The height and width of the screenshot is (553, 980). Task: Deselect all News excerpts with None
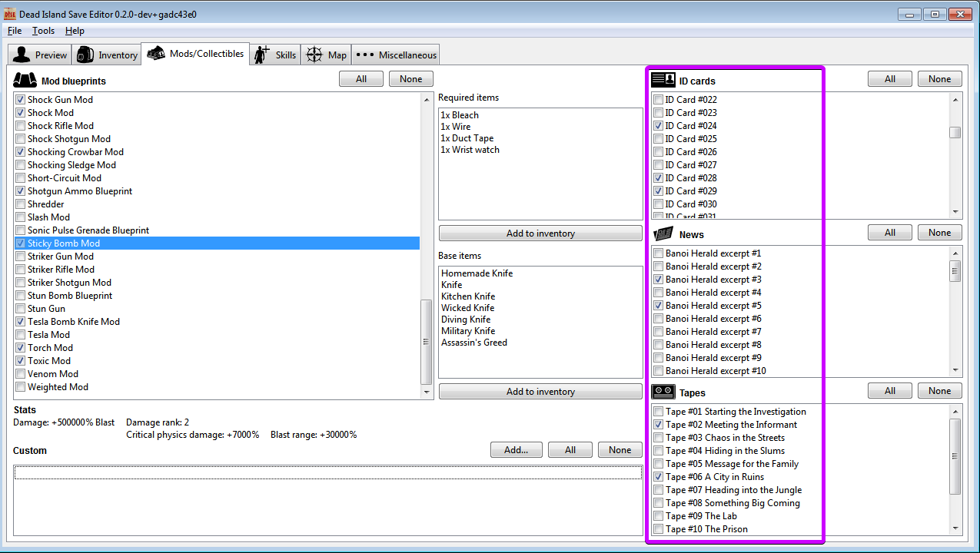pyautogui.click(x=940, y=233)
